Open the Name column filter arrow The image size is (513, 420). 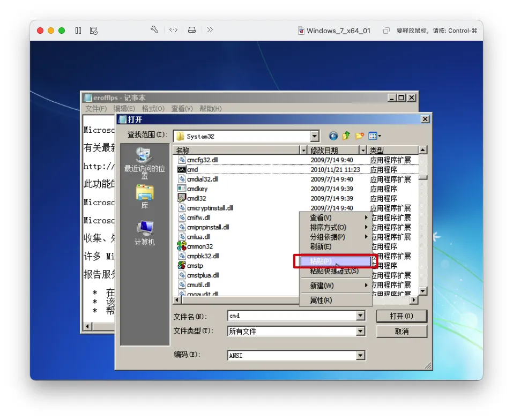tap(303, 150)
